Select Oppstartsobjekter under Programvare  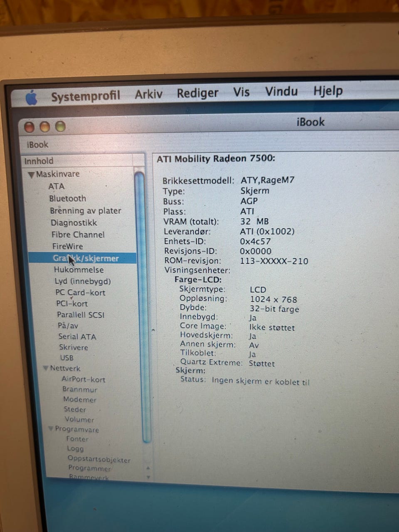(x=99, y=460)
